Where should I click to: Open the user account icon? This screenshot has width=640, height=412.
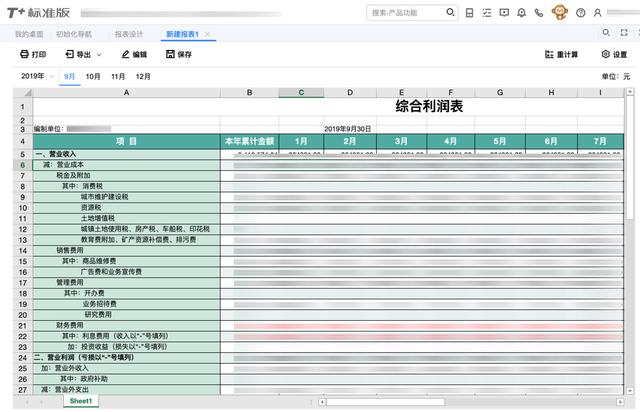click(598, 13)
